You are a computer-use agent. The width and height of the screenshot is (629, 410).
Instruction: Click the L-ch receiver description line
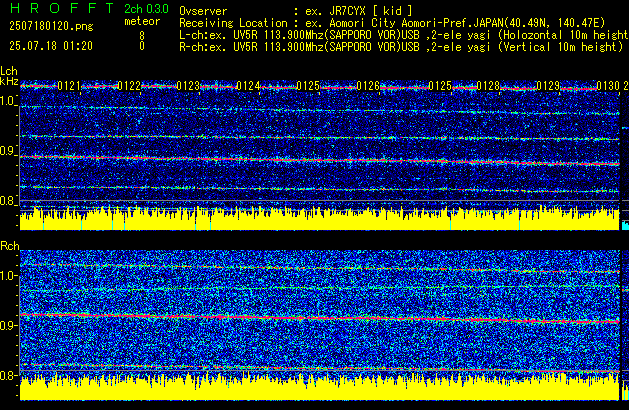pos(404,35)
